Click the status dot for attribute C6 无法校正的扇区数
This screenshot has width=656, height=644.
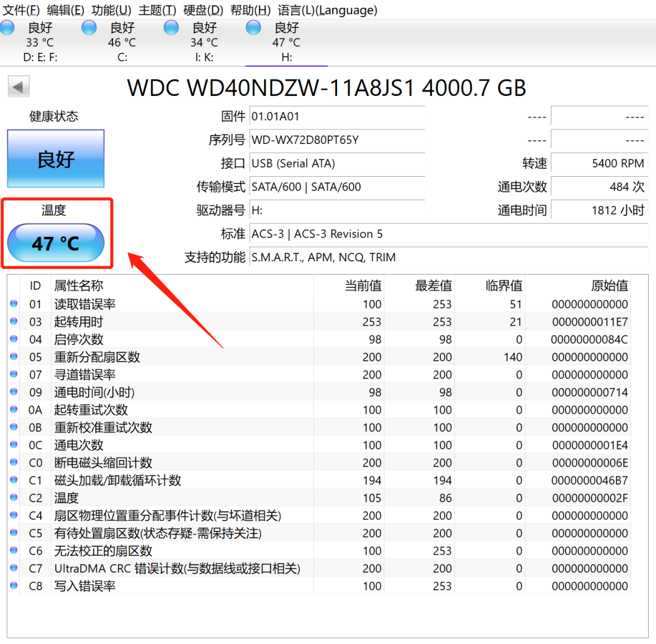[x=14, y=550]
